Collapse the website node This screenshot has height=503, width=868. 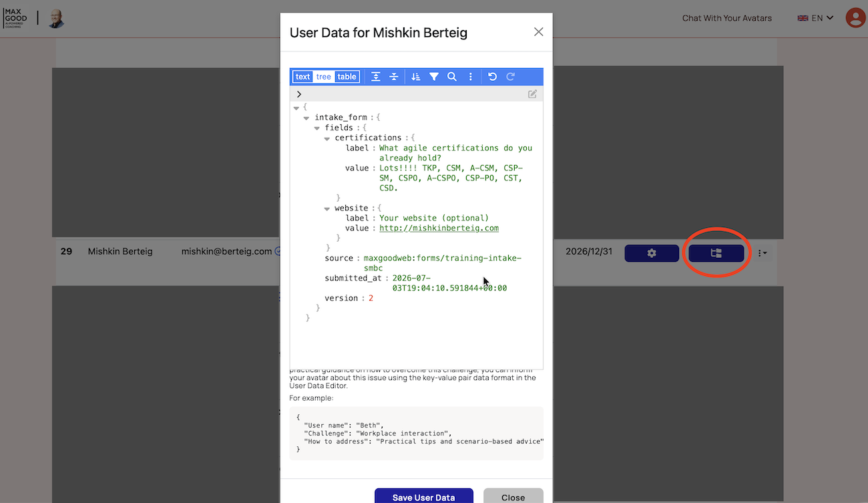coord(327,208)
